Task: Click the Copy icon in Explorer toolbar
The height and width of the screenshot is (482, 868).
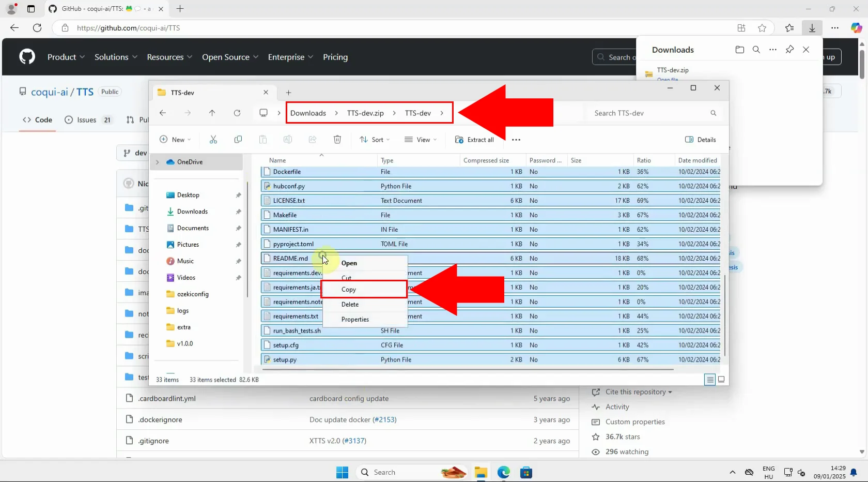Action: pyautogui.click(x=238, y=140)
